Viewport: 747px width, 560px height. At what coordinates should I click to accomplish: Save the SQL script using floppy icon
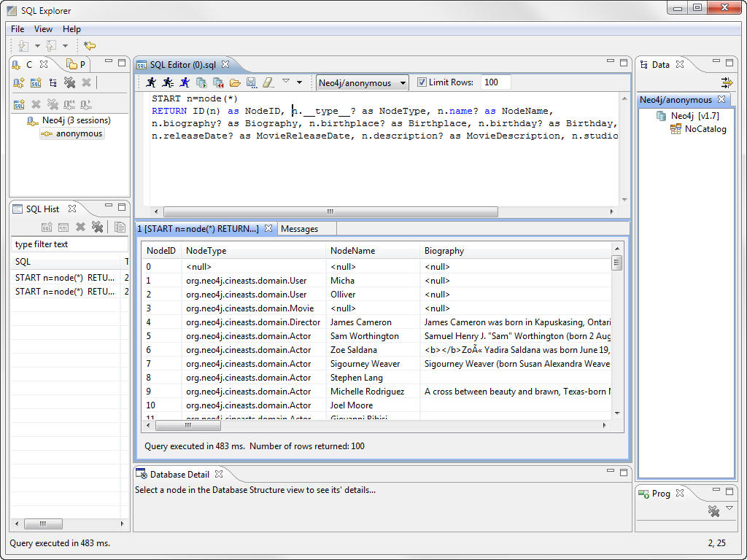pyautogui.click(x=252, y=82)
